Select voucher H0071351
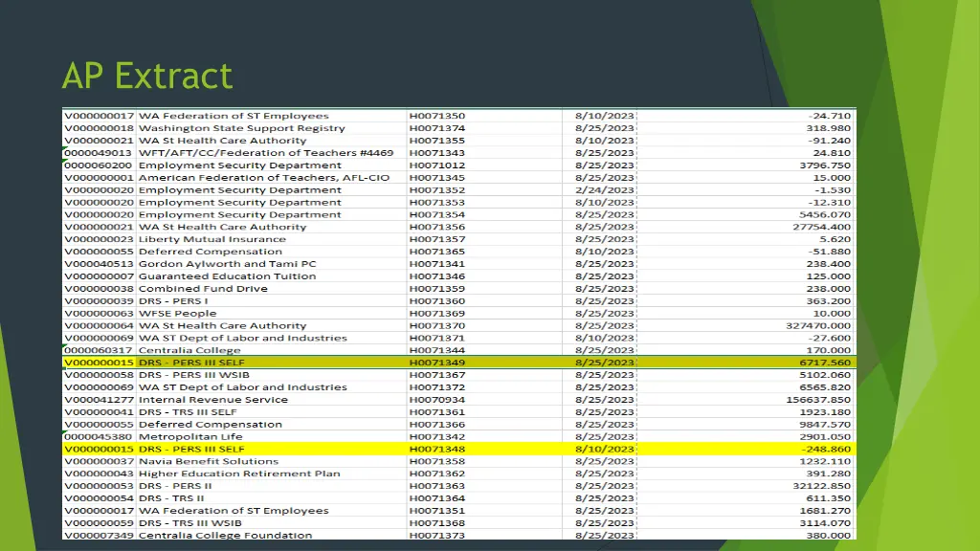This screenshot has width=980, height=551. [x=436, y=511]
